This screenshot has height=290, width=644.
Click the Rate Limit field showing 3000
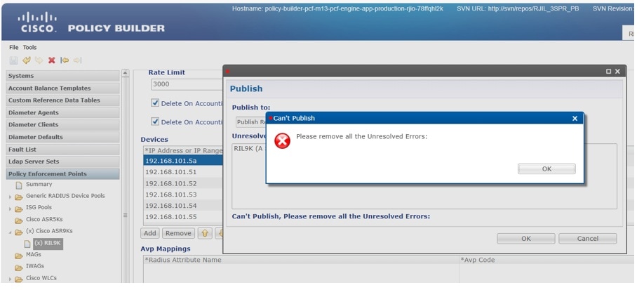click(187, 84)
